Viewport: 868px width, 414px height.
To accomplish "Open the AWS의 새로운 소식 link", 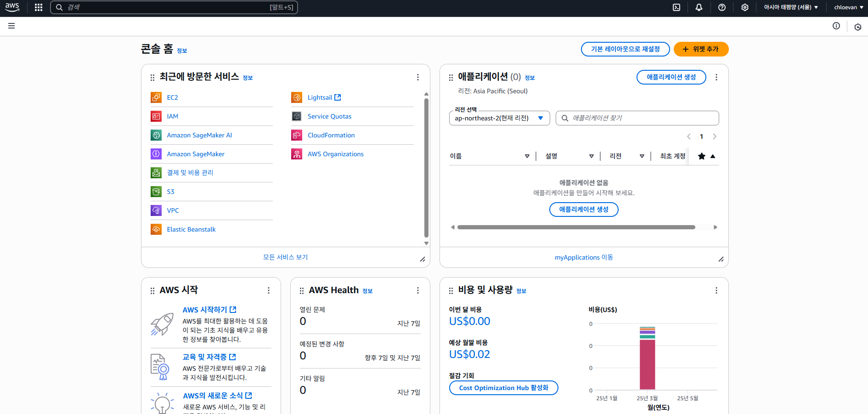I will tap(218, 396).
